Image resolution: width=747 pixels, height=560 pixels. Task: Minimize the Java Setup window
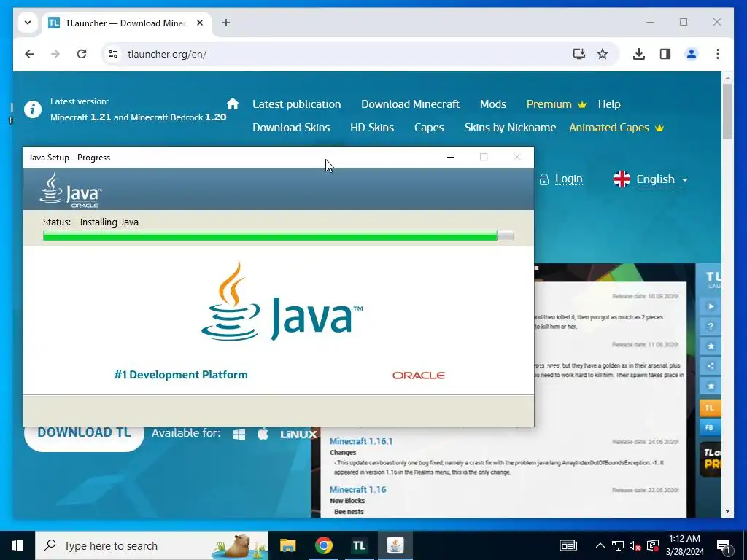click(451, 157)
